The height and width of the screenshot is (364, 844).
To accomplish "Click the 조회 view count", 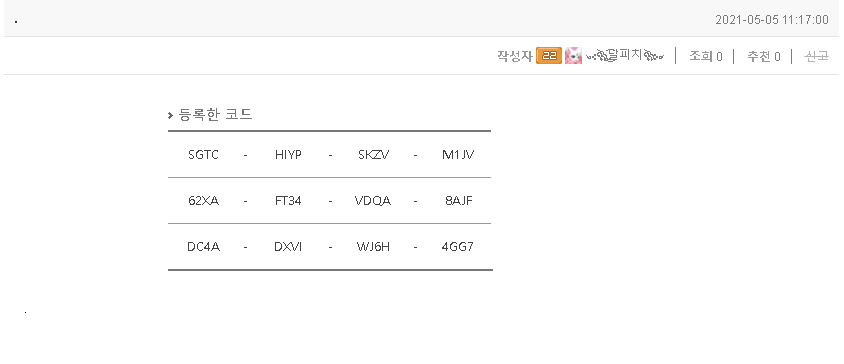I will point(706,56).
